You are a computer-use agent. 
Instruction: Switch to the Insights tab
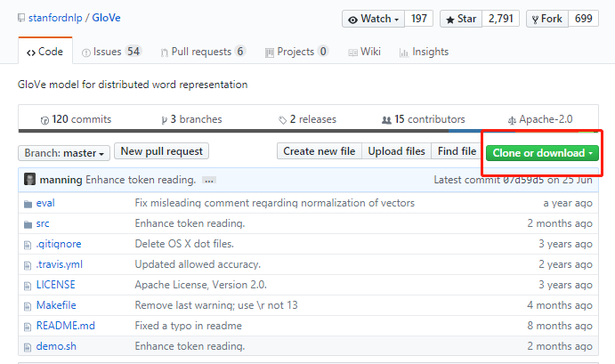(424, 52)
